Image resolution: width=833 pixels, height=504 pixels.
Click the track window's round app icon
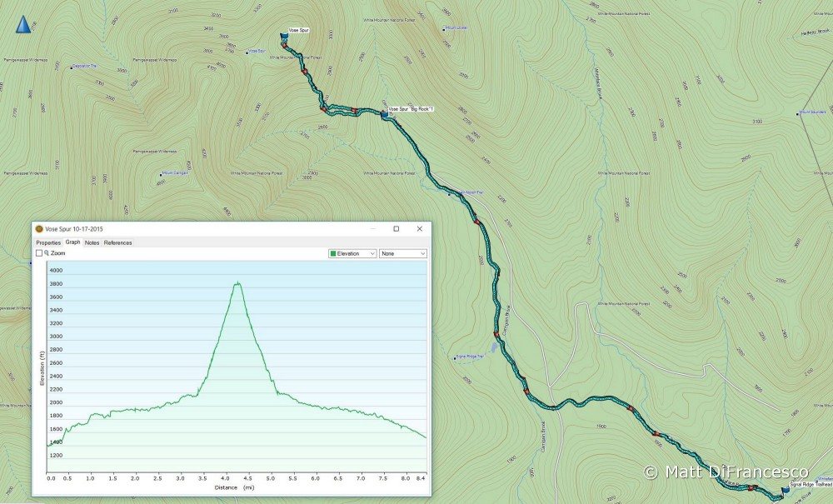pyautogui.click(x=39, y=229)
